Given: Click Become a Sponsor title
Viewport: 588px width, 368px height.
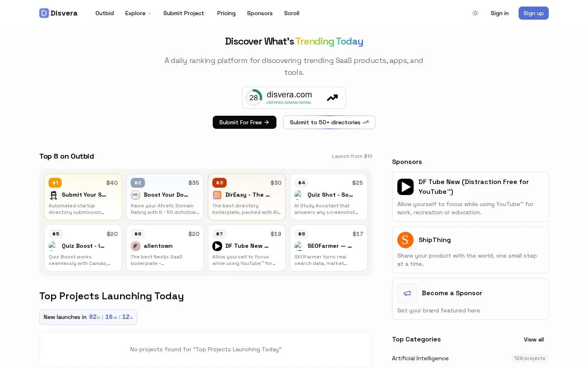Looking at the screenshot, I should pyautogui.click(x=452, y=293).
